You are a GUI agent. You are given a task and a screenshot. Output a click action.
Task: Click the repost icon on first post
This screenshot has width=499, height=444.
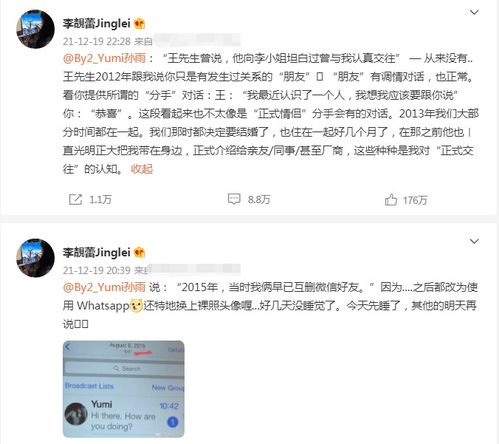point(75,199)
